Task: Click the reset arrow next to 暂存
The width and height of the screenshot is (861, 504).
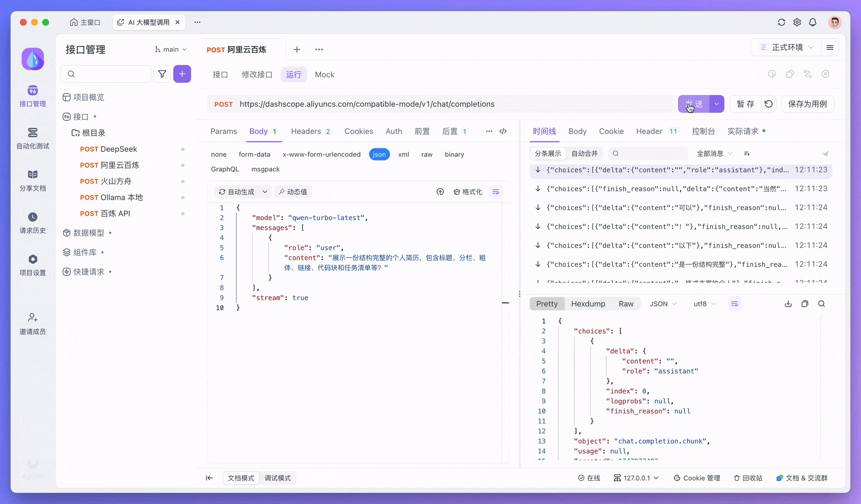Action: point(769,104)
